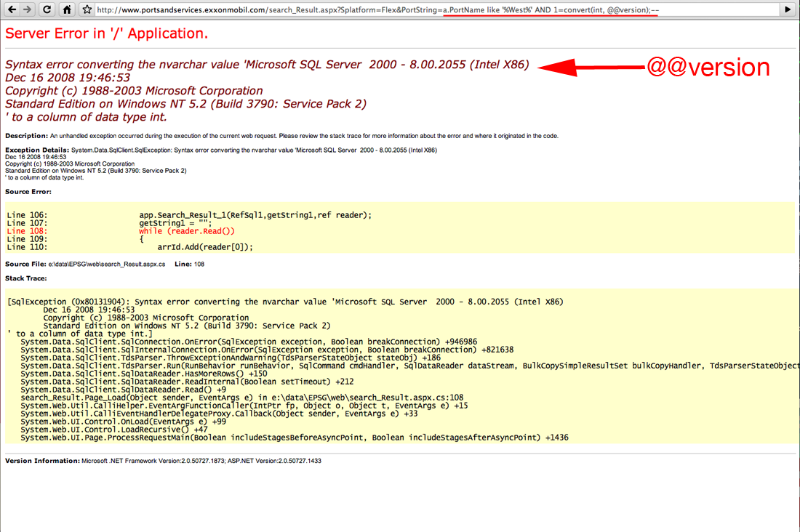Click 'Page.ProcessRequestMain' stack trace line
Image resolution: width=800 pixels, height=532 pixels.
click(x=295, y=438)
